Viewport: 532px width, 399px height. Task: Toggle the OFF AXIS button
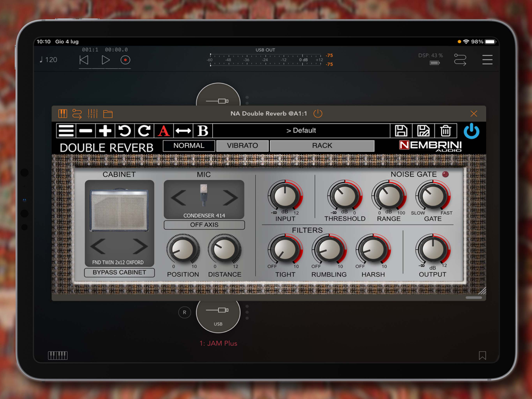(204, 225)
